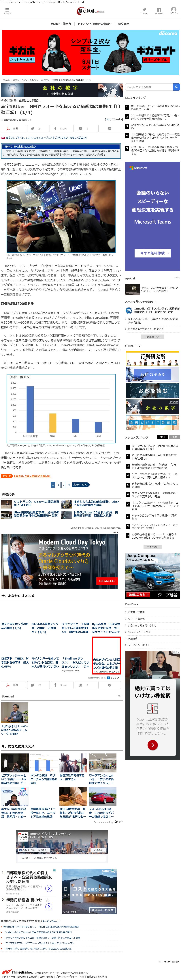Save to Pocket button under the headline
Image resolution: width=181 pixels, height=980 pixels.
(x=110, y=129)
